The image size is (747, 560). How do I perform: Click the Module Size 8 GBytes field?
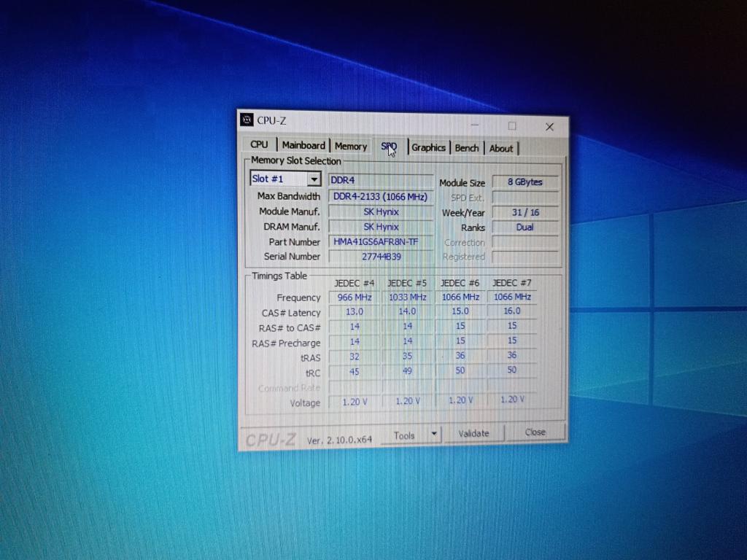click(x=525, y=182)
